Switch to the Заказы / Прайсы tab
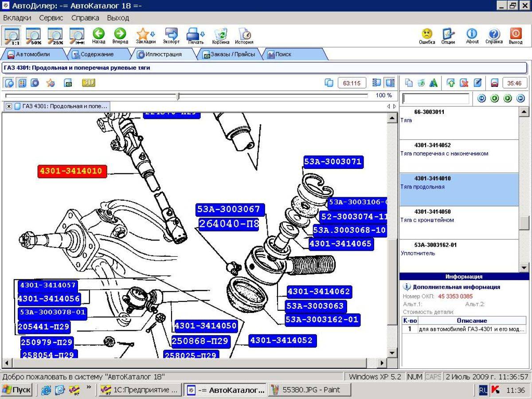This screenshot has width=532, height=399. (x=229, y=55)
